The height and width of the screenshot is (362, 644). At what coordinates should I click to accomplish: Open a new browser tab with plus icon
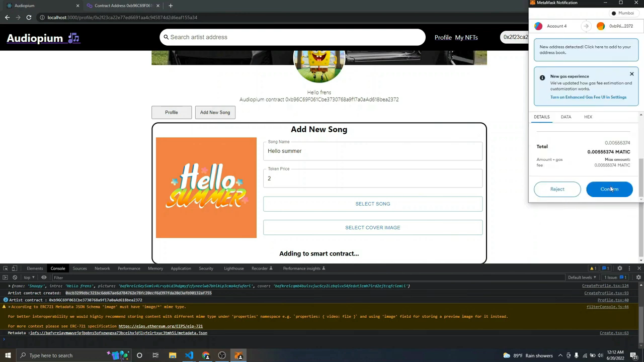171,6
